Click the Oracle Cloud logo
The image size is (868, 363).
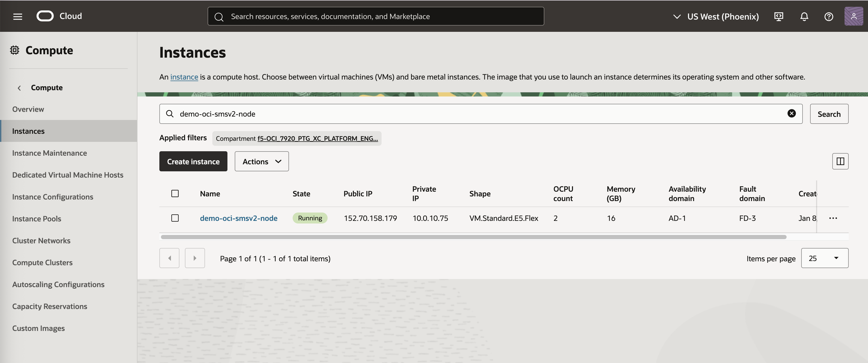coord(45,15)
